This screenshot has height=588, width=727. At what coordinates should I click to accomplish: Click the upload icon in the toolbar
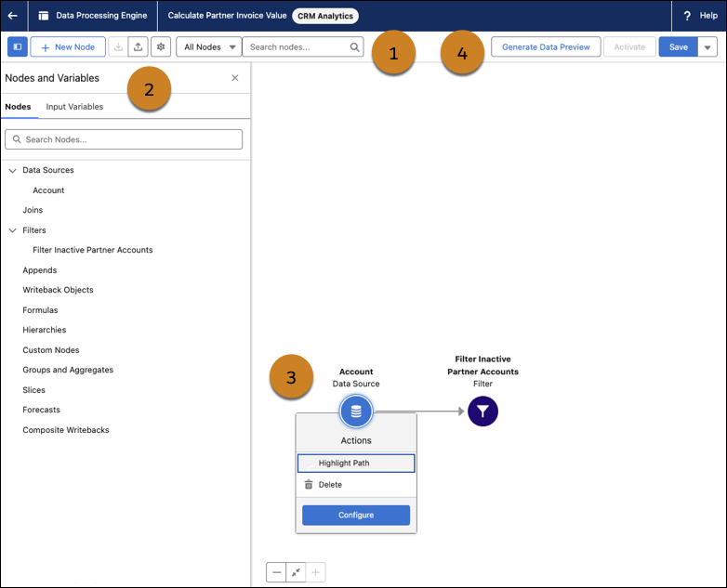click(x=139, y=46)
